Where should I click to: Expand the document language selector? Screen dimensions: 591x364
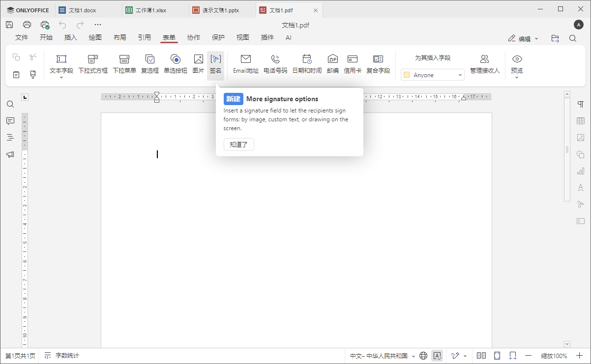click(382, 356)
